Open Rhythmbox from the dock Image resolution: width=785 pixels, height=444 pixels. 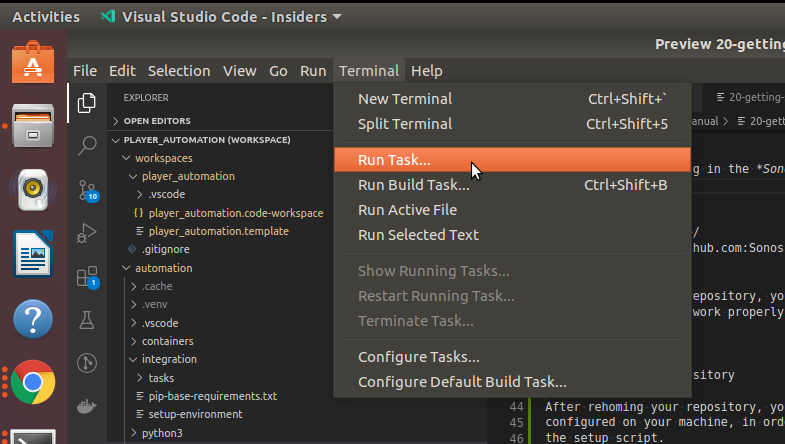coord(32,190)
